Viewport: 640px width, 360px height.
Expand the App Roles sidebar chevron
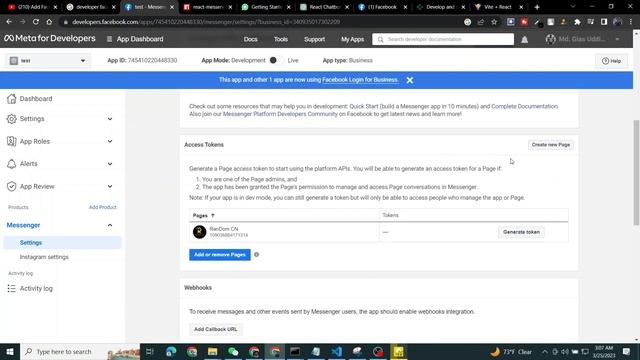pos(110,141)
